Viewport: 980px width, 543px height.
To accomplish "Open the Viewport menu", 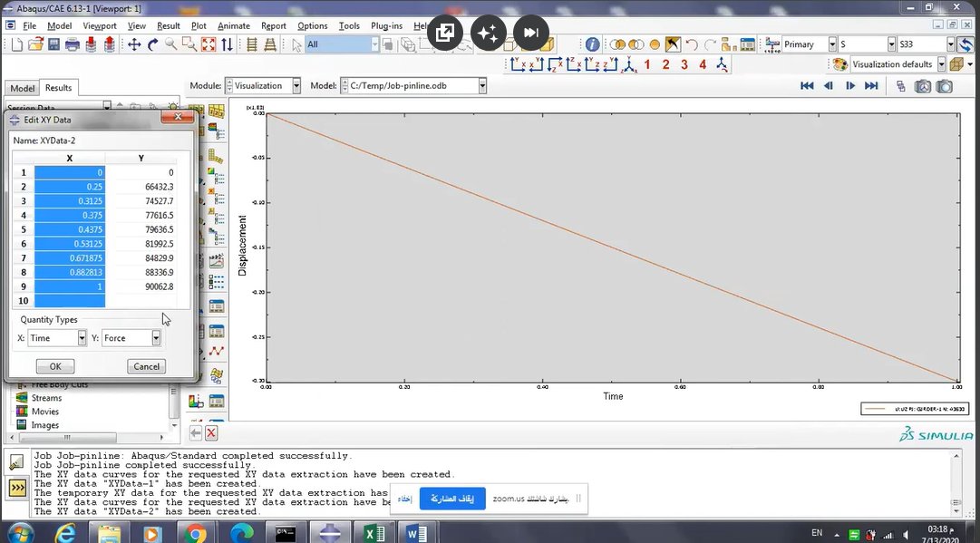I will 100,25.
